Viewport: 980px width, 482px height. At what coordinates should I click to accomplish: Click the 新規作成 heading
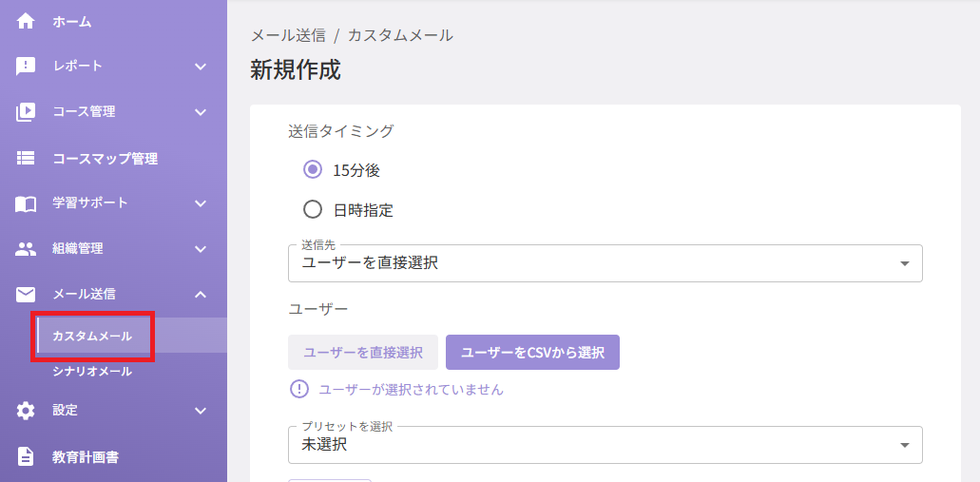point(296,70)
